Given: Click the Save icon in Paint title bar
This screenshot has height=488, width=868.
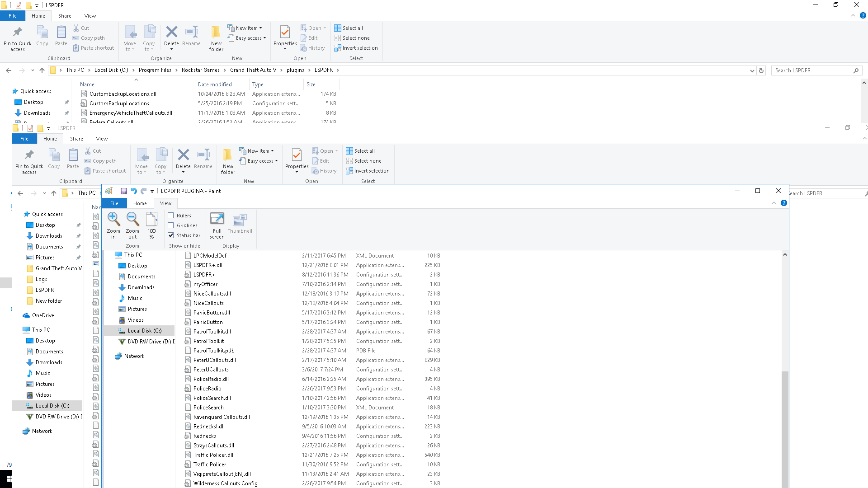Looking at the screenshot, I should (123, 191).
